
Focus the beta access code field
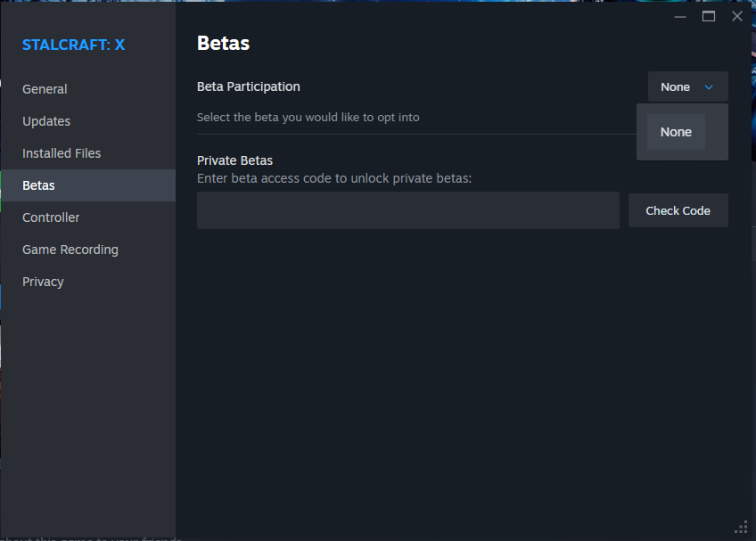click(408, 210)
